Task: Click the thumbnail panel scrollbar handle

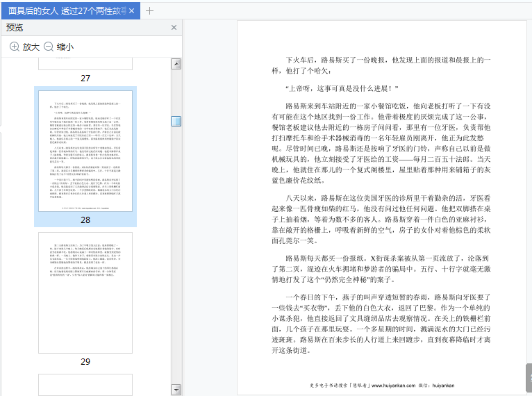Action: pos(176,121)
